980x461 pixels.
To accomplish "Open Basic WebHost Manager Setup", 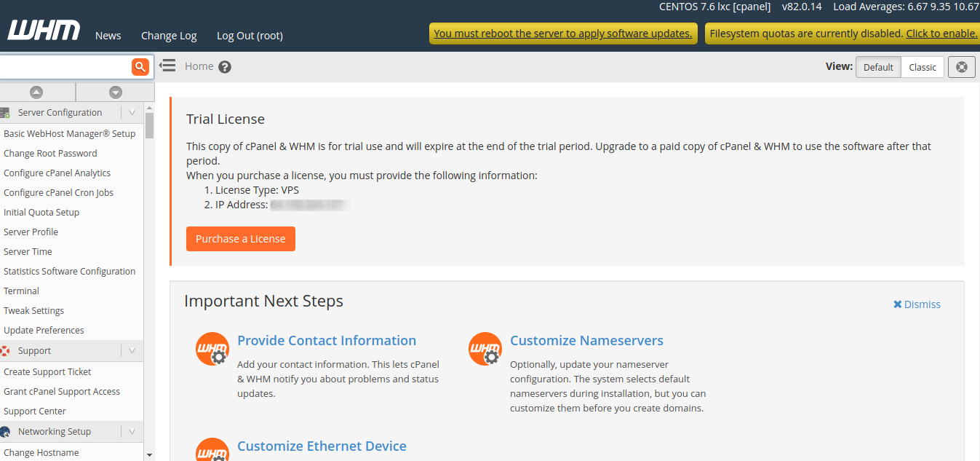I will [x=70, y=134].
